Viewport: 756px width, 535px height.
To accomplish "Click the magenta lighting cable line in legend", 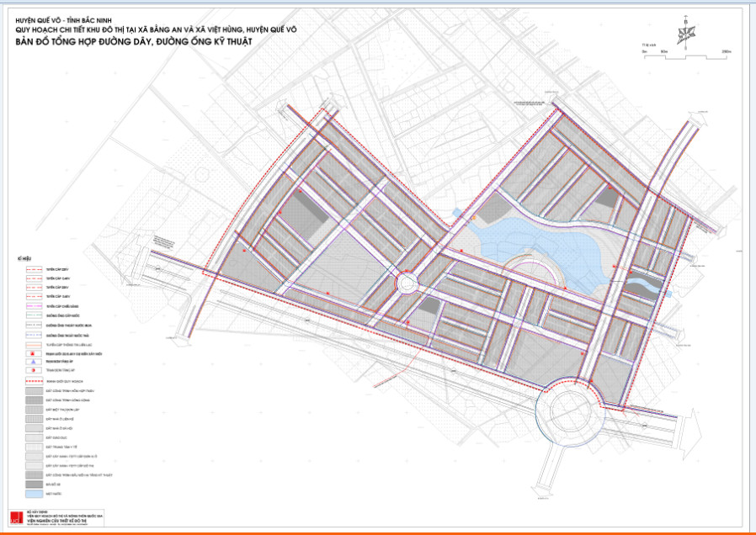I will pyautogui.click(x=34, y=306).
